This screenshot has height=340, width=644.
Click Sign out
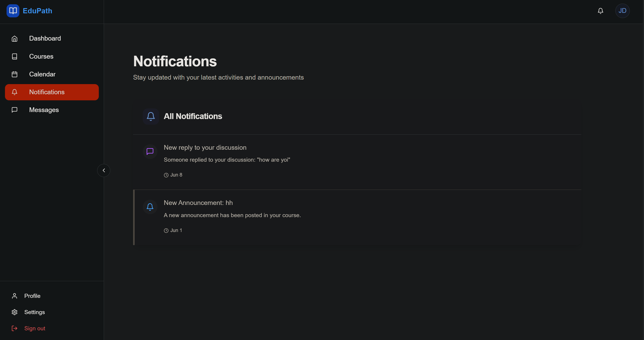(35, 328)
